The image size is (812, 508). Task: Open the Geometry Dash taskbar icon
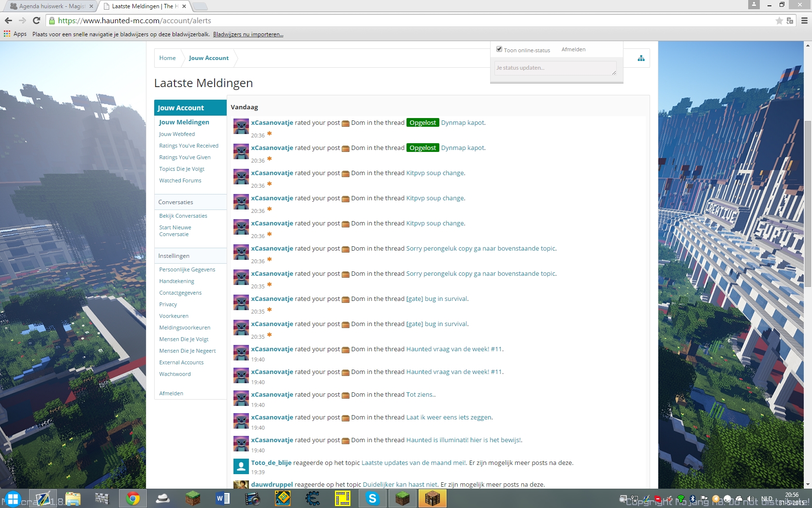click(x=282, y=499)
